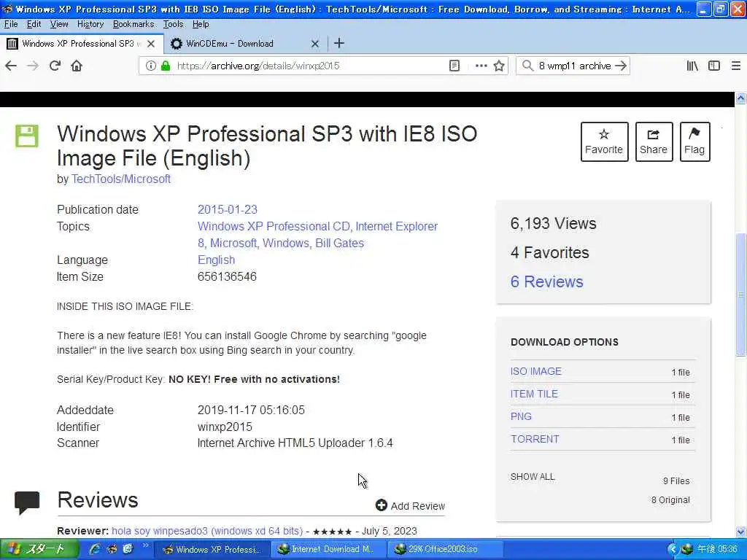Close the Windows XP Professional SP3 tab
The height and width of the screenshot is (560, 747).
pyautogui.click(x=151, y=44)
